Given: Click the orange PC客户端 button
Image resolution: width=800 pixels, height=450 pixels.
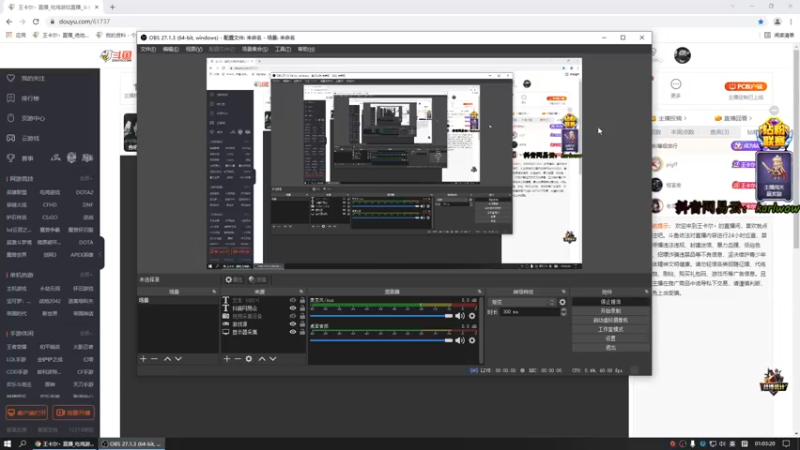Looking at the screenshot, I should click(746, 86).
